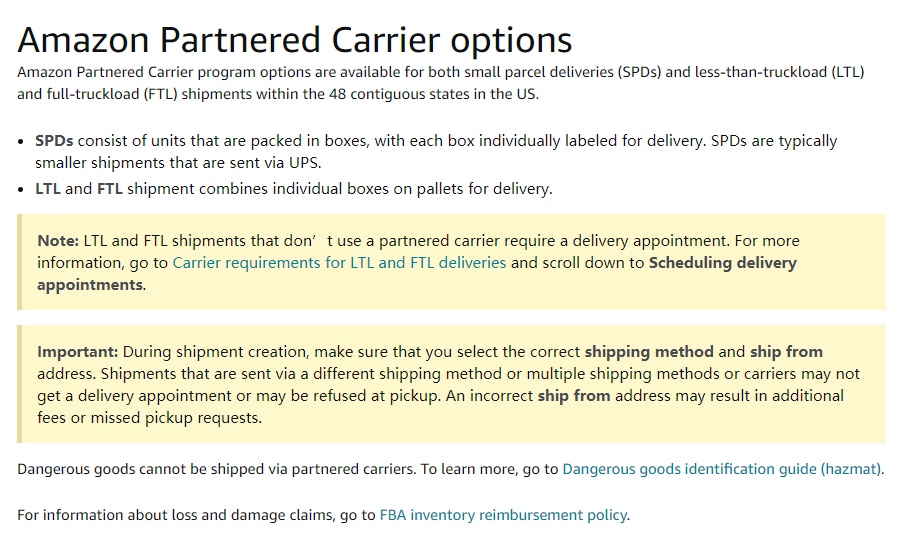Viewport: 905px width, 539px height.
Task: Click the bullet marker beside LTL and FTL
Action: 21,190
